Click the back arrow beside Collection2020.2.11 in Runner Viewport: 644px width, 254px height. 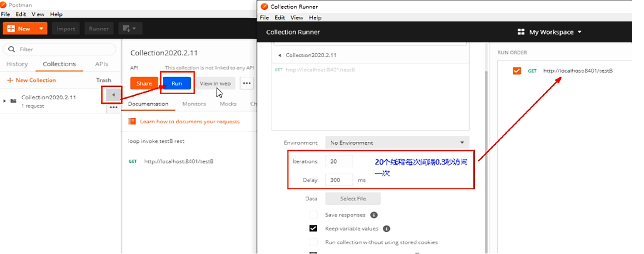click(x=280, y=55)
